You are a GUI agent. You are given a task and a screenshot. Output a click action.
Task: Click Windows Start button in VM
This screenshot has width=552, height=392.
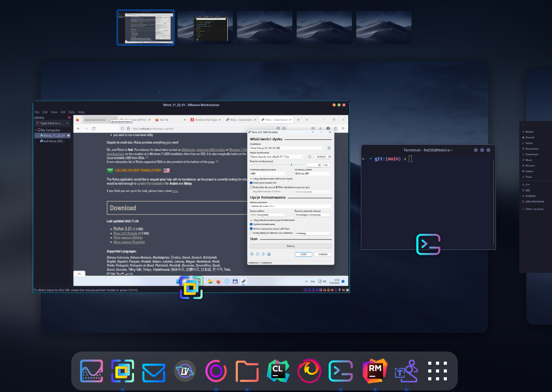pyautogui.click(x=178, y=281)
